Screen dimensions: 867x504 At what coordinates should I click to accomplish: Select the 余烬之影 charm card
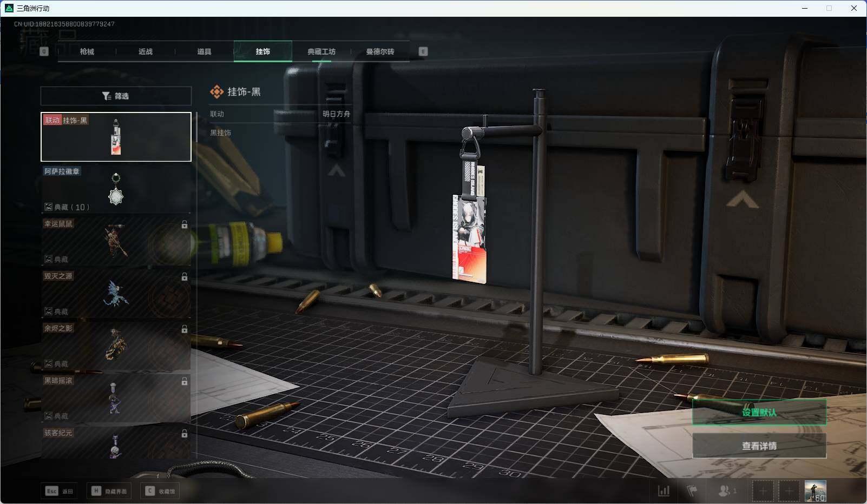[116, 346]
